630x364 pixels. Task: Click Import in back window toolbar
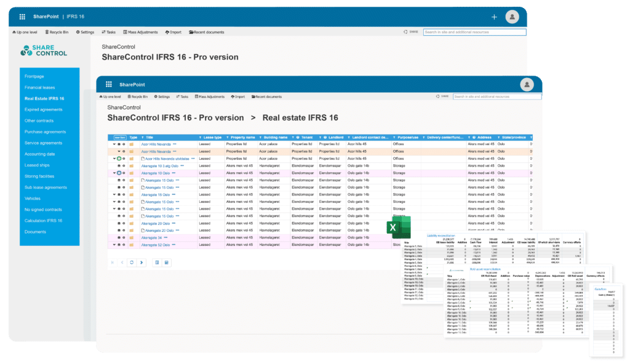click(x=173, y=32)
